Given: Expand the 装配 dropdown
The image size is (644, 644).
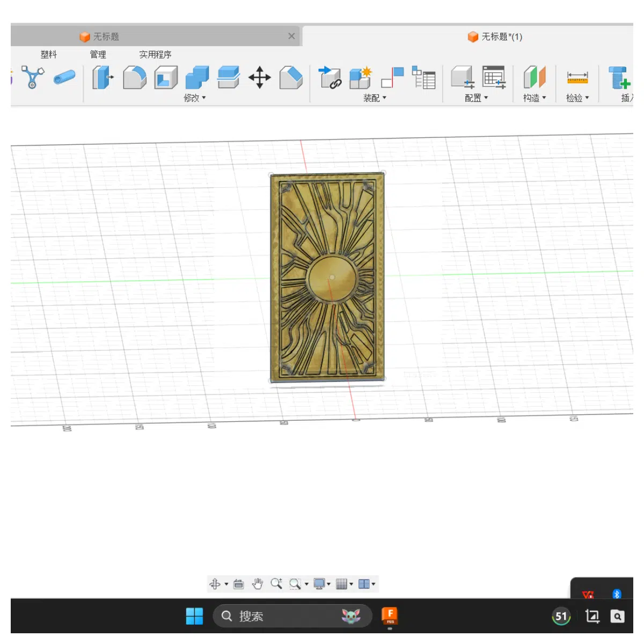Looking at the screenshot, I should 375,98.
